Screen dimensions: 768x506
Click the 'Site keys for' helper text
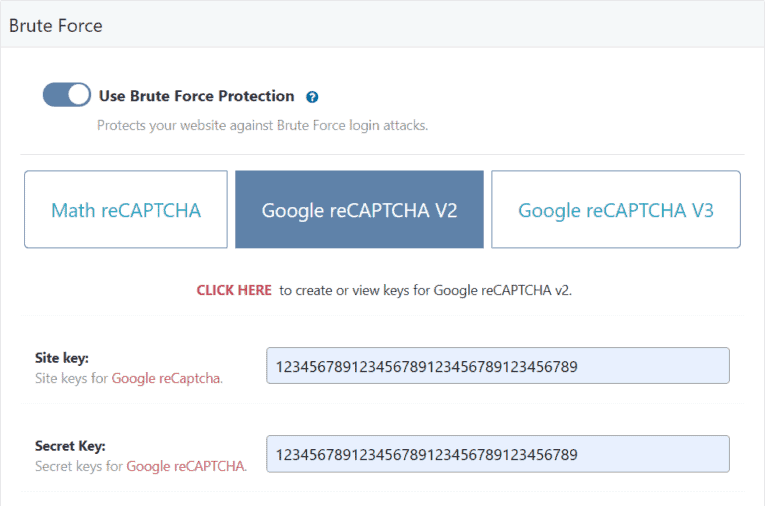click(71, 379)
